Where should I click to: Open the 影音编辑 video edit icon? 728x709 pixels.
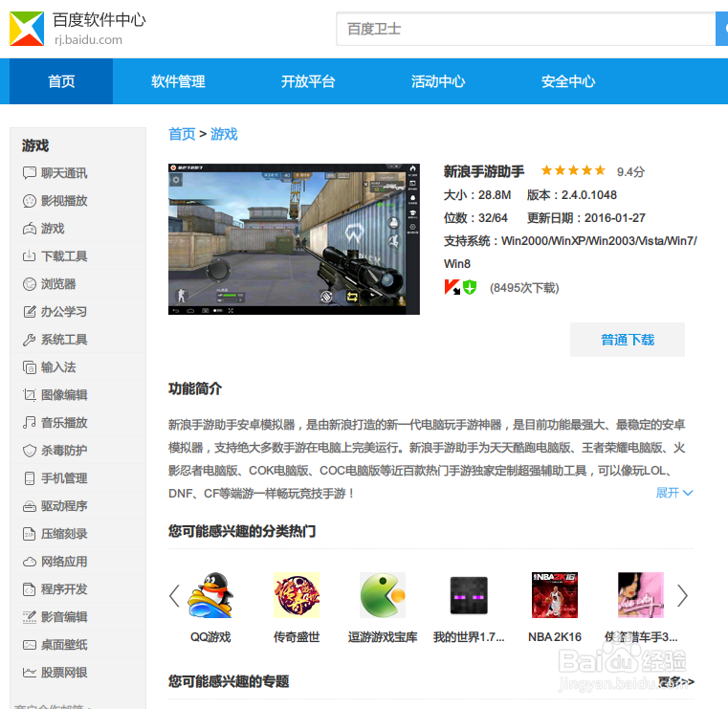pyautogui.click(x=30, y=617)
